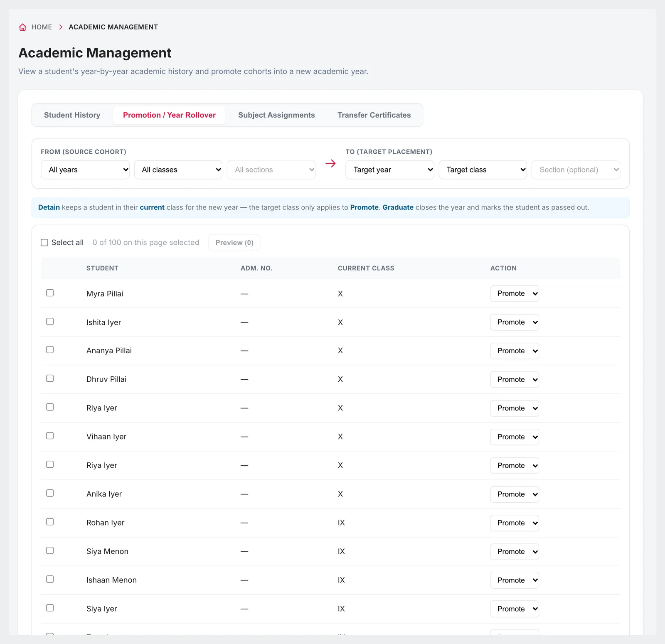This screenshot has width=665, height=644.
Task: Select Ishita Iyer's row checkbox
Action: pos(50,322)
